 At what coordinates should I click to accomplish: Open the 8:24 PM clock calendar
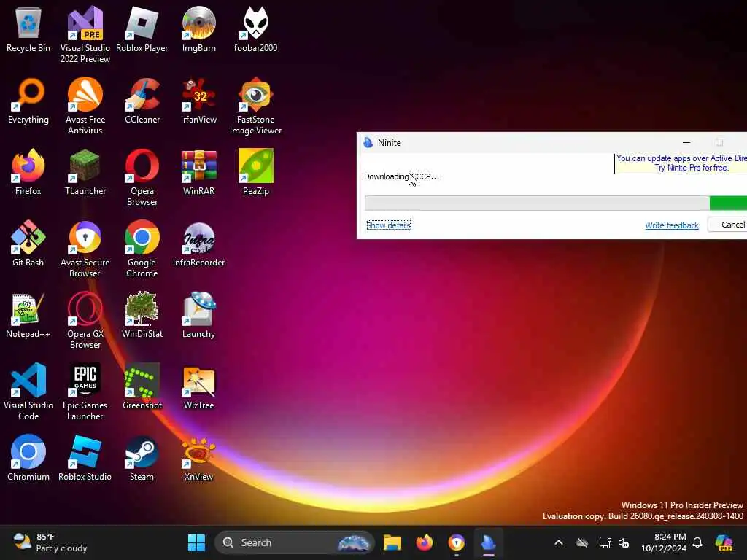pos(663,542)
